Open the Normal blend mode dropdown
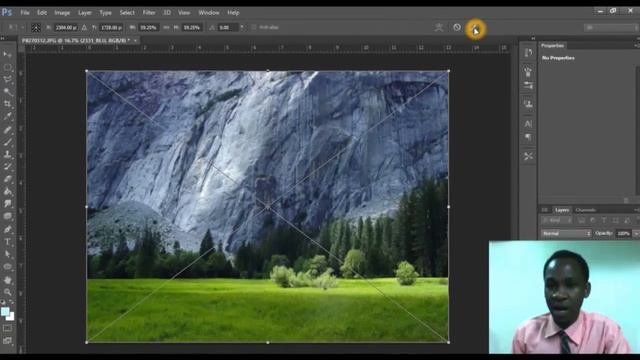This screenshot has width=640, height=360. 567,233
